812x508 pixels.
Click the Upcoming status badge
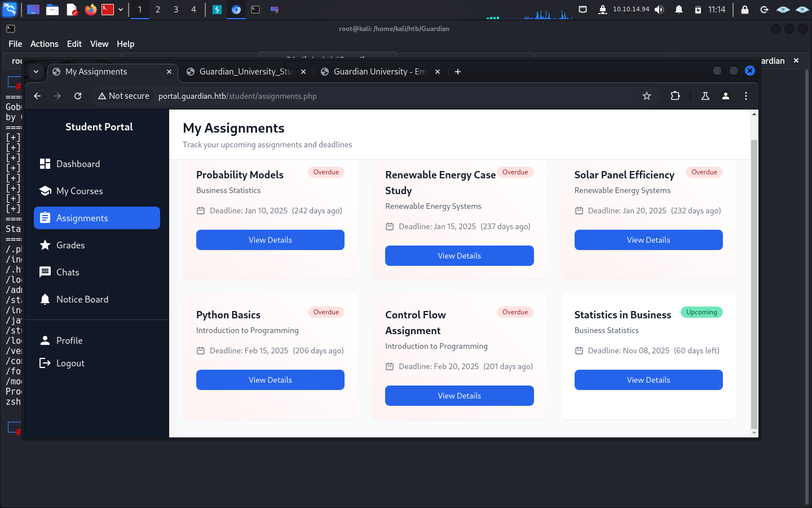[x=701, y=312]
